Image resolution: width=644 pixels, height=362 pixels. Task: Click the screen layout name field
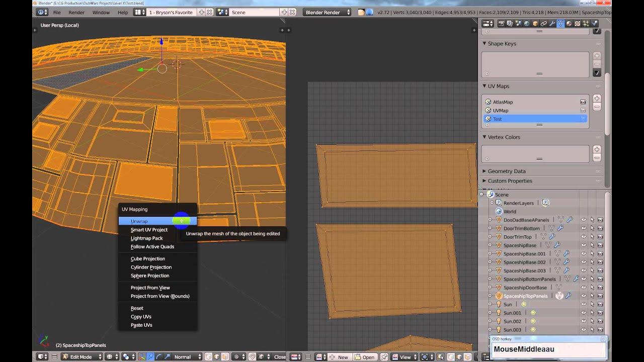[171, 12]
